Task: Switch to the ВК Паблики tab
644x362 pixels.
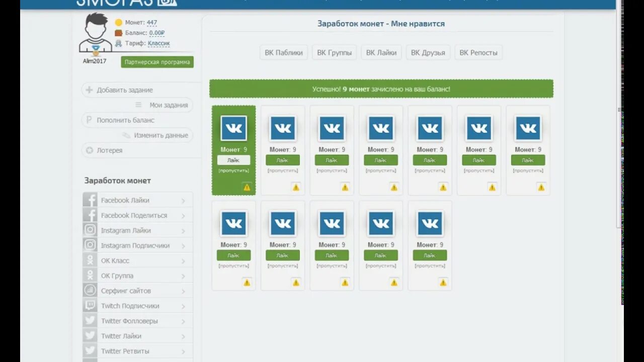Action: tap(284, 52)
